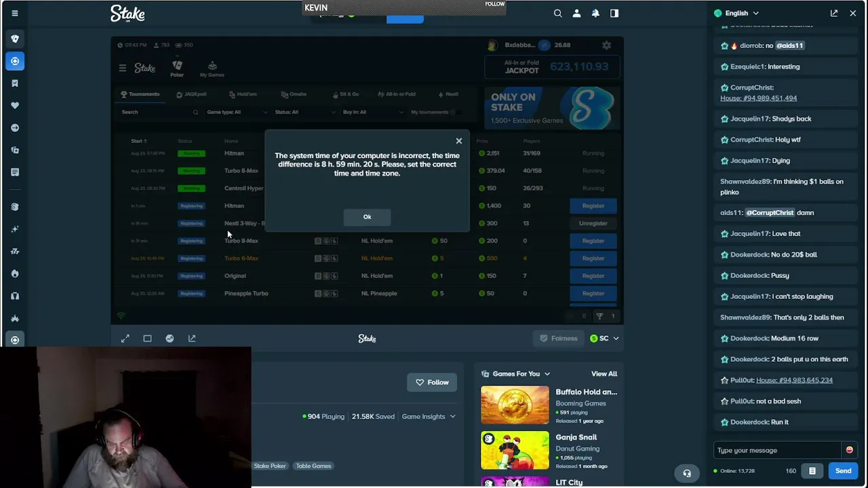Open House bet link #94,983,645,234 in chat
This screenshot has height=488, width=868.
(794, 380)
